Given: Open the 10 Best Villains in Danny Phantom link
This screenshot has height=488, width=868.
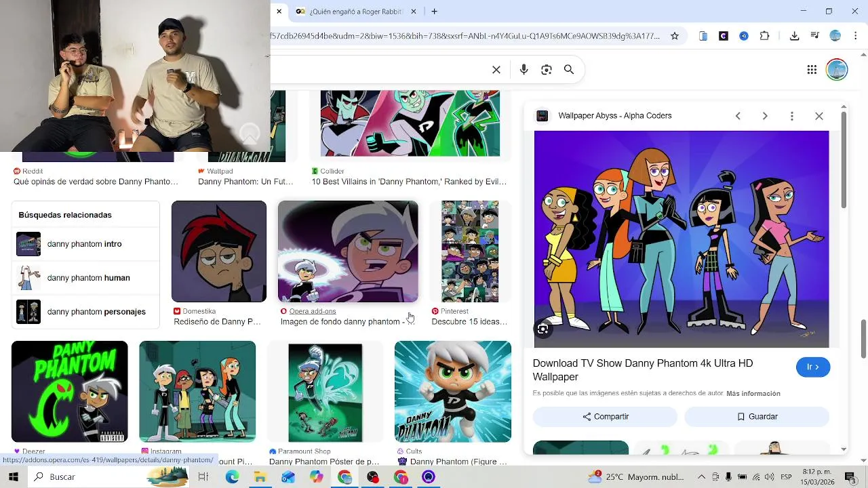Looking at the screenshot, I should coord(409,182).
